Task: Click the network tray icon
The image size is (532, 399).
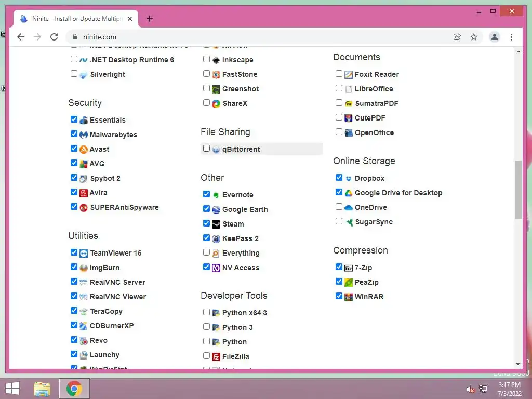Action: click(483, 389)
